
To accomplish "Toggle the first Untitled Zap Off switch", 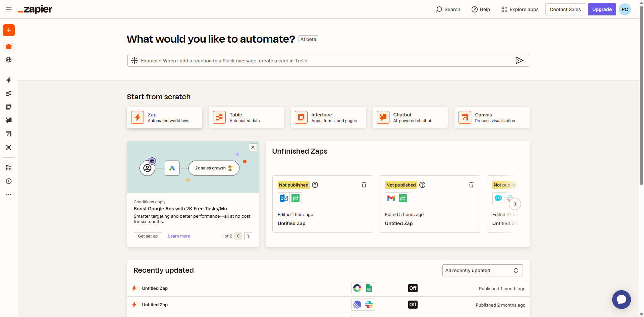I will pos(413,288).
